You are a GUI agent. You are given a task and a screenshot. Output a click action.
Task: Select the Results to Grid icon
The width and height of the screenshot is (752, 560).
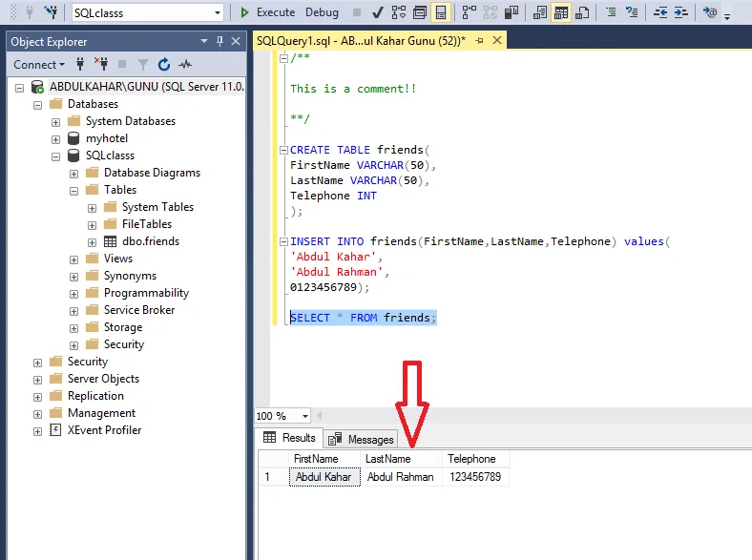(561, 12)
